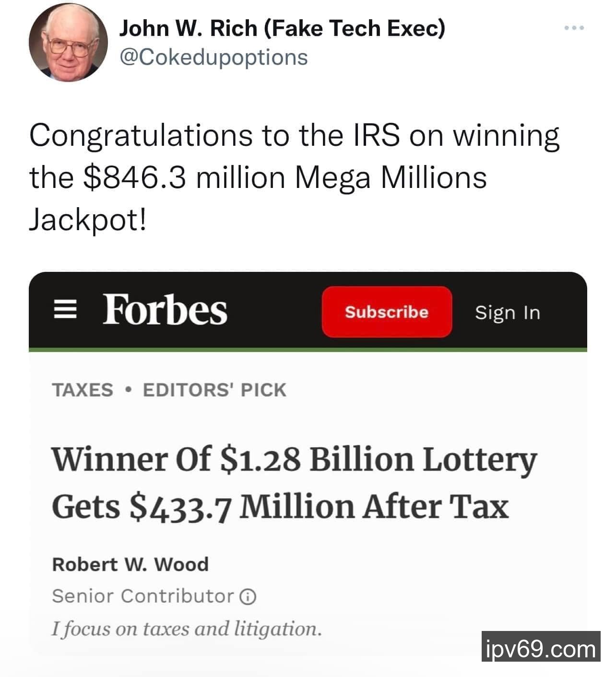Image resolution: width=616 pixels, height=677 pixels.
Task: Open the TAXES category link
Action: [83, 390]
